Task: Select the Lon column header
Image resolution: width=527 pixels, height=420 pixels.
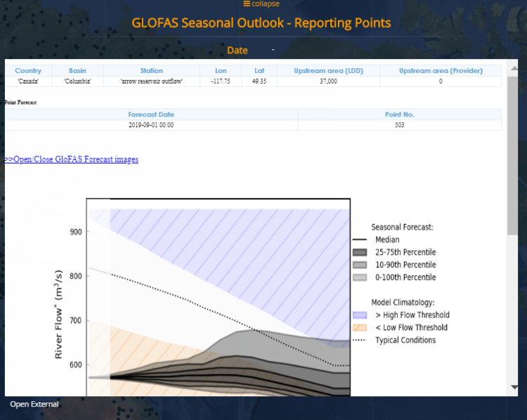Action: [x=221, y=70]
